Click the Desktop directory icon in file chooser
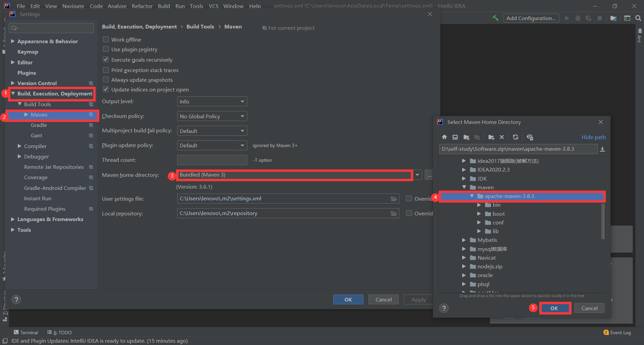Viewport: 644px width, 345px height. 455,137
